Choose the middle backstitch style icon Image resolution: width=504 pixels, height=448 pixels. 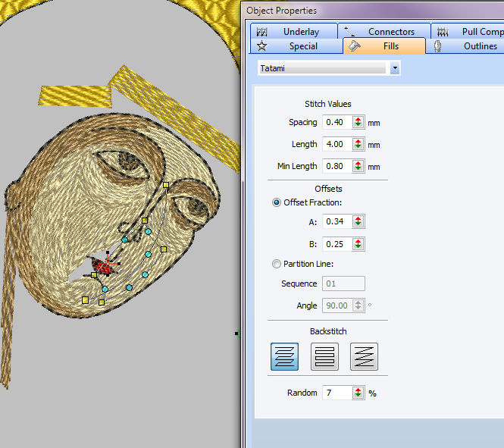pos(324,356)
